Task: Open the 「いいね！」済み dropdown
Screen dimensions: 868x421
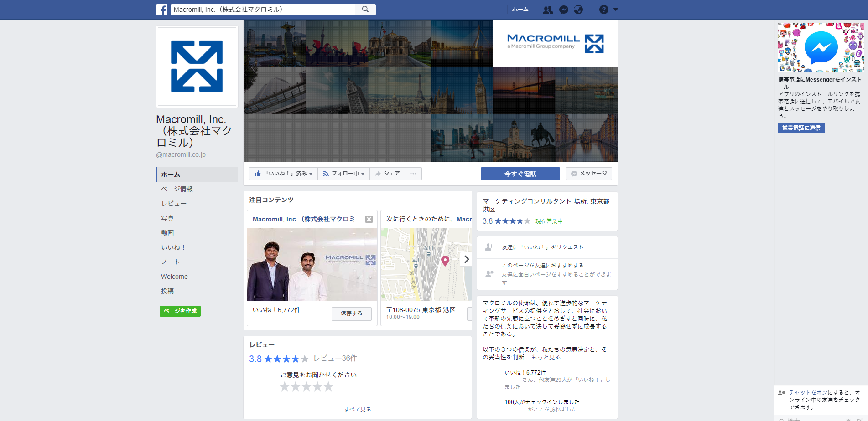Action: [283, 174]
